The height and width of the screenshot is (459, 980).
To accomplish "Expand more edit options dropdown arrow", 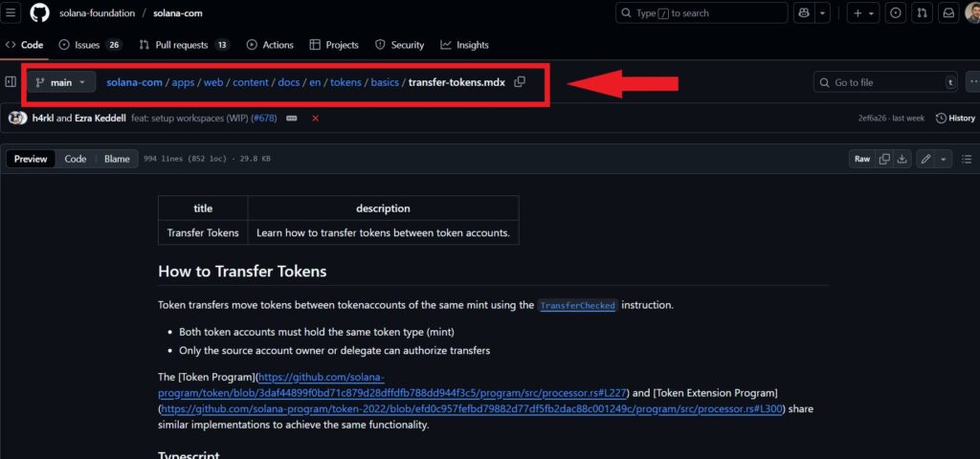I will pyautogui.click(x=944, y=159).
